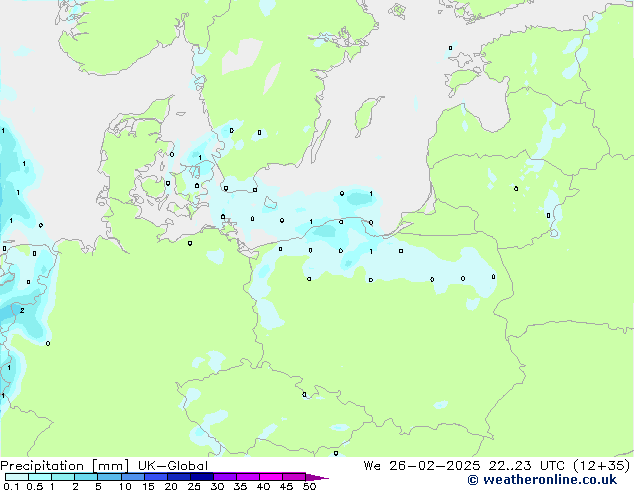Select the 2–5 mm legend color swatch

[x=86, y=477]
